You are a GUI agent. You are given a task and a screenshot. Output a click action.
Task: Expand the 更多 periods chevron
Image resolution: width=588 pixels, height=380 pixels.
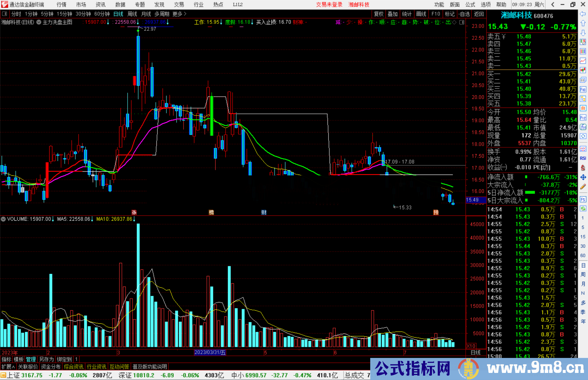click(185, 14)
